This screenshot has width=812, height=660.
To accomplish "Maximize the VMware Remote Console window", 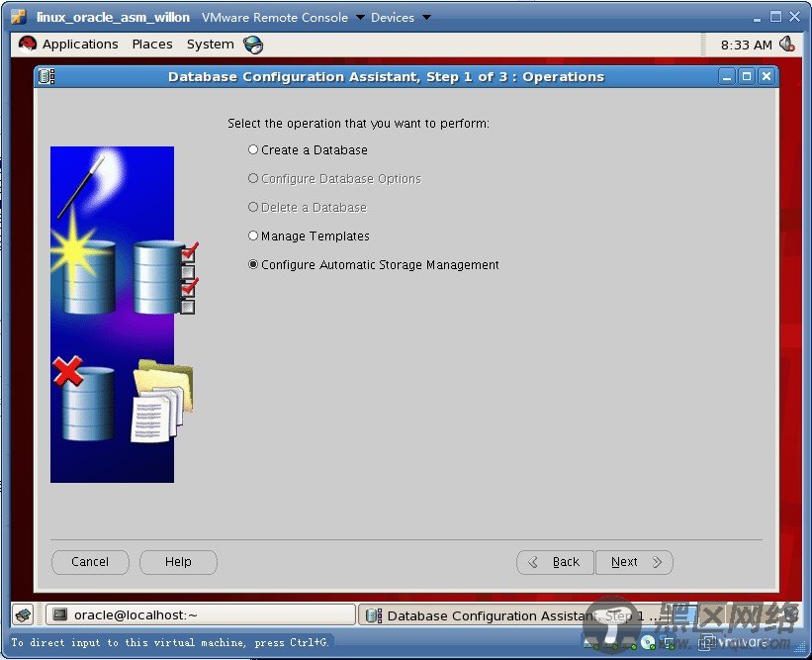I will [x=775, y=17].
